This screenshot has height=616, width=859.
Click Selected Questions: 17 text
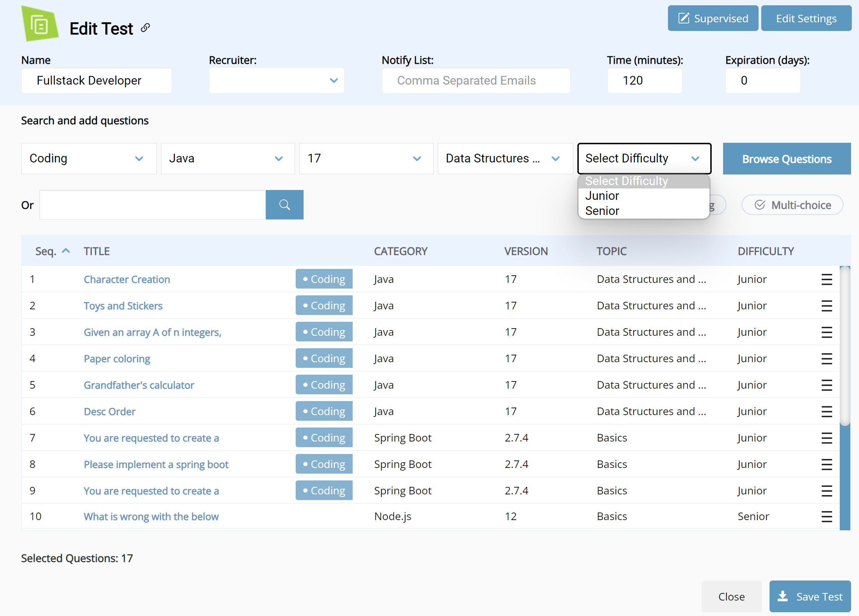(x=77, y=558)
